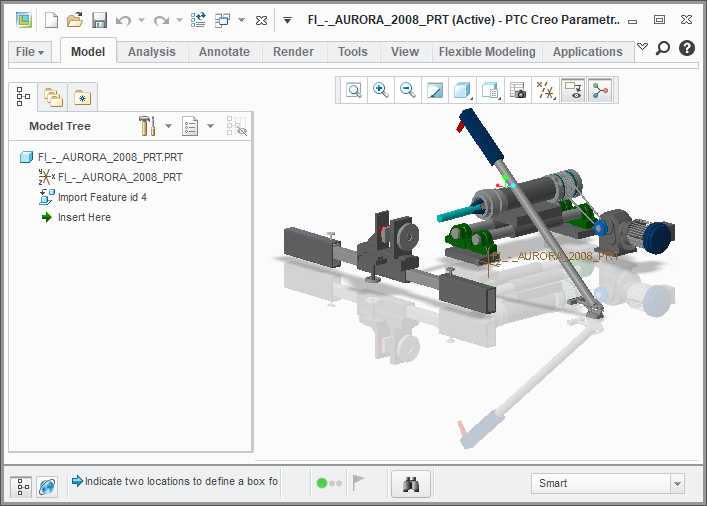Toggle the Annotation Display icon
The width and height of the screenshot is (707, 506).
573,90
